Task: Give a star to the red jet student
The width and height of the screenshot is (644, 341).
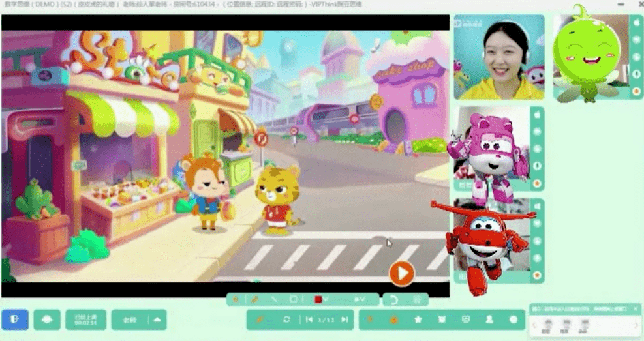Action: (x=537, y=275)
